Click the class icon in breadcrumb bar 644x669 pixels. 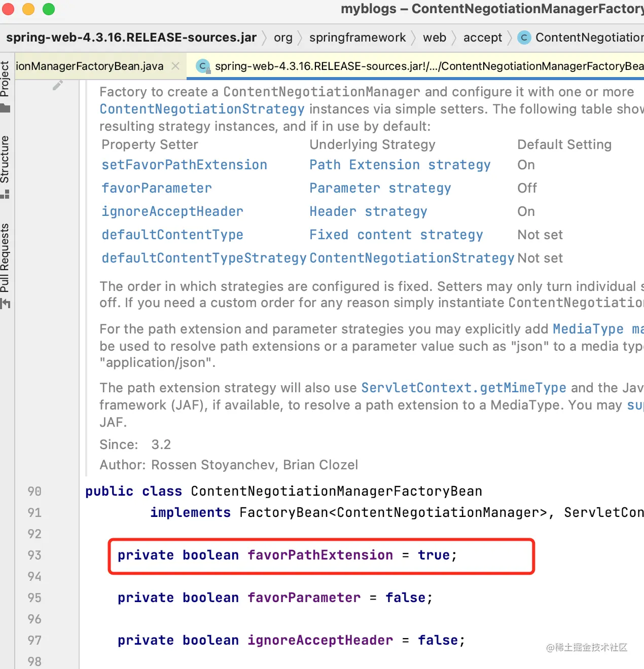pos(524,38)
